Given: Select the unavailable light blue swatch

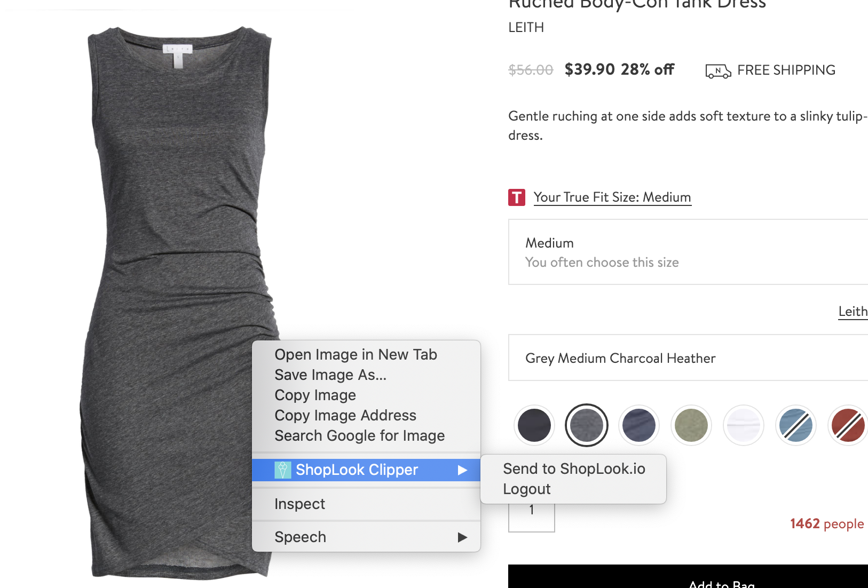Looking at the screenshot, I should [795, 425].
